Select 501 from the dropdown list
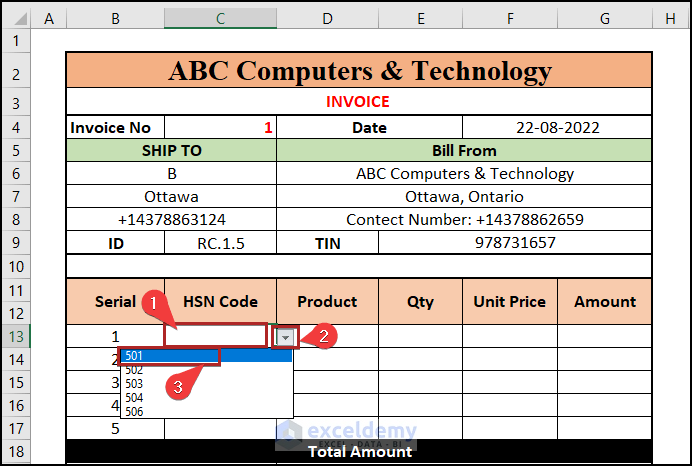The image size is (692, 466). point(207,356)
